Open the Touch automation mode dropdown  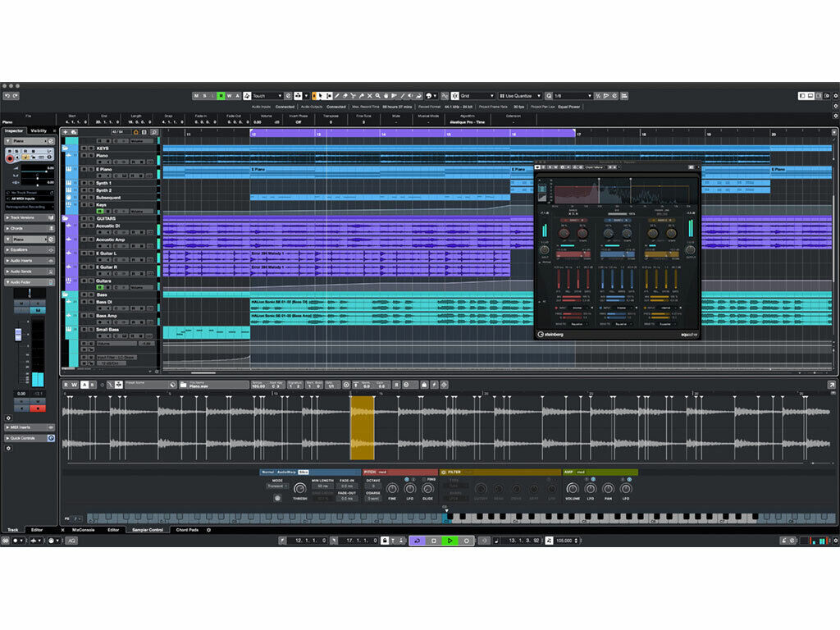coord(266,96)
